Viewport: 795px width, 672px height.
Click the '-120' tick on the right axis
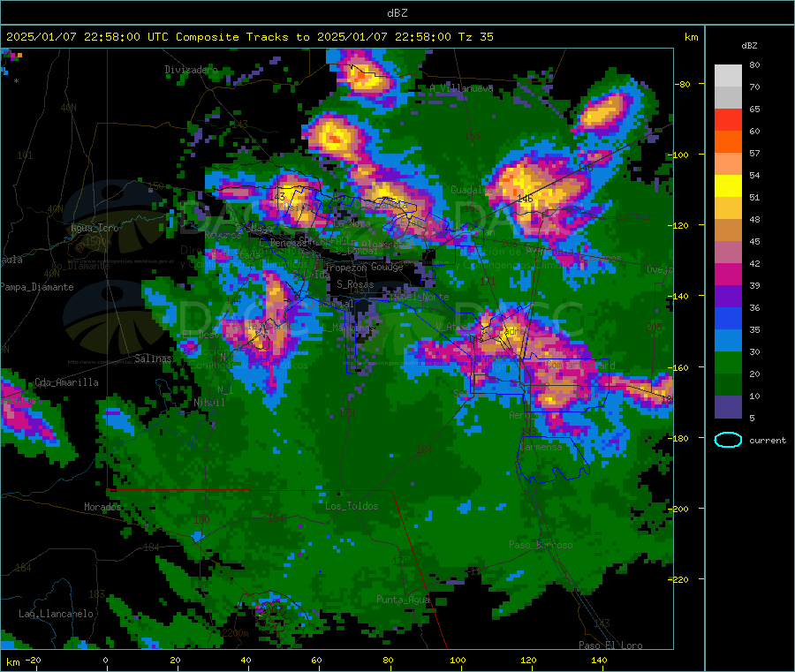[679, 225]
